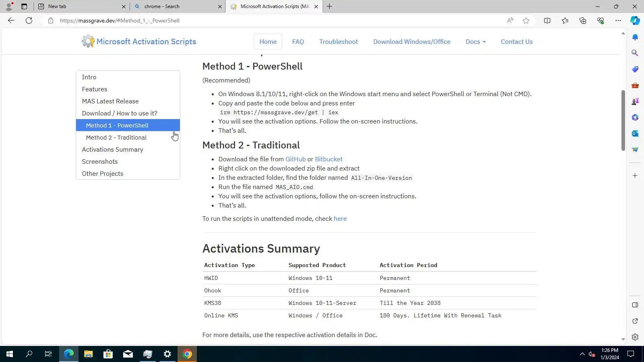The image size is (644, 362).
Task: Open the FAQ page
Action: click(x=298, y=42)
